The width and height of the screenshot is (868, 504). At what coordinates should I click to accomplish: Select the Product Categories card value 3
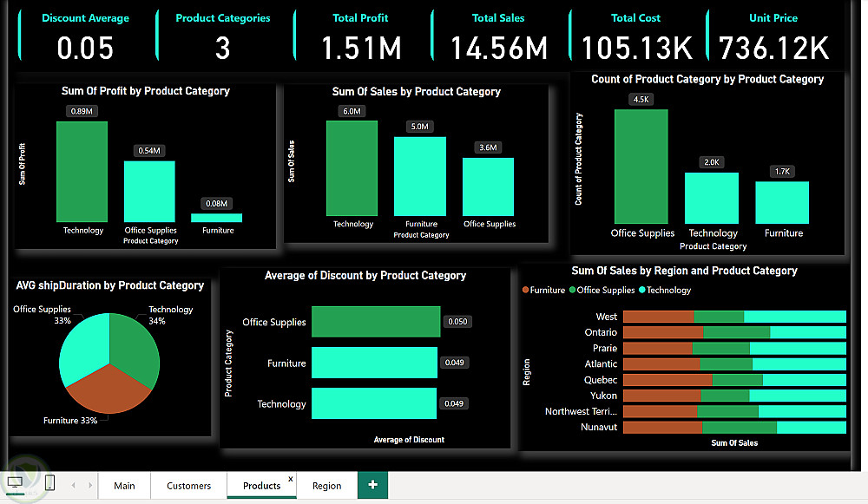coord(222,48)
